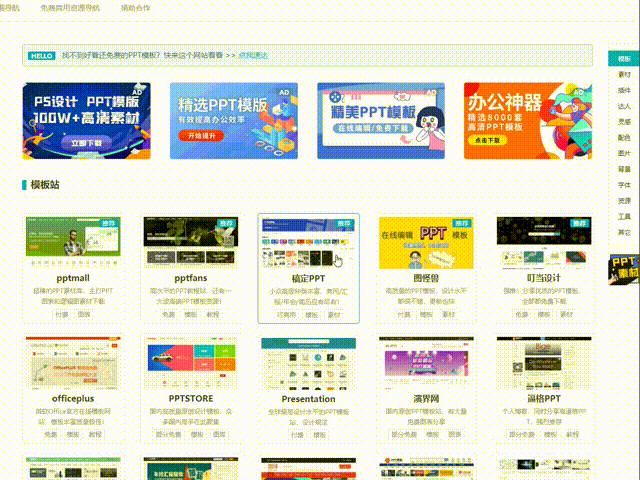Open the 办公神器 orange ad banner
The height and width of the screenshot is (480, 640).
pos(528,121)
